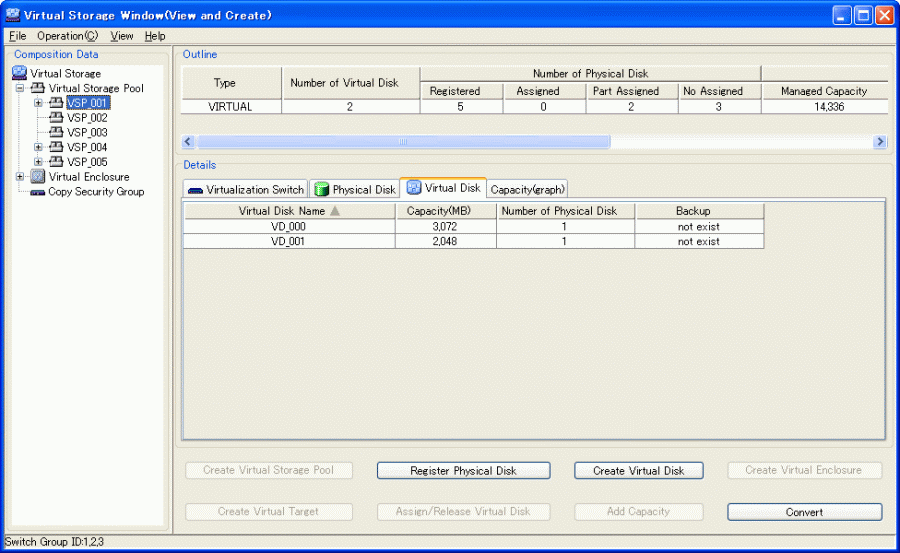Click the Virtualization Switch tab icon
Image resolution: width=900 pixels, height=553 pixels.
[x=196, y=190]
